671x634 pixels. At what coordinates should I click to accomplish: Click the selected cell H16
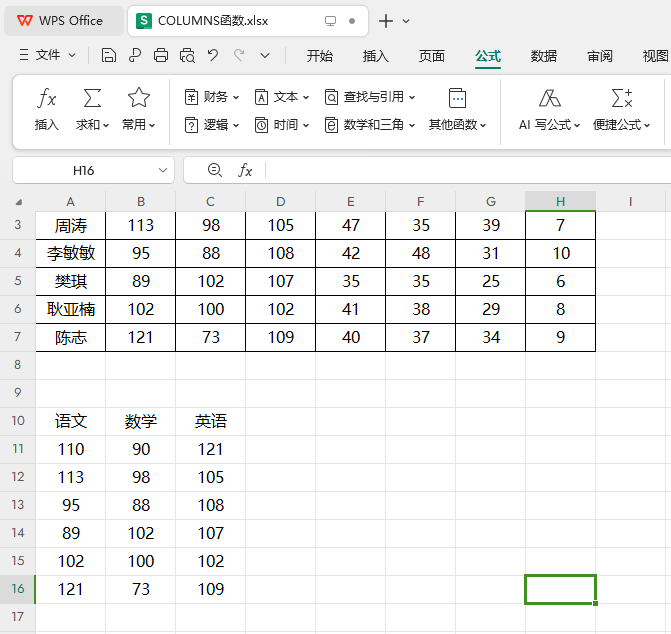(561, 590)
